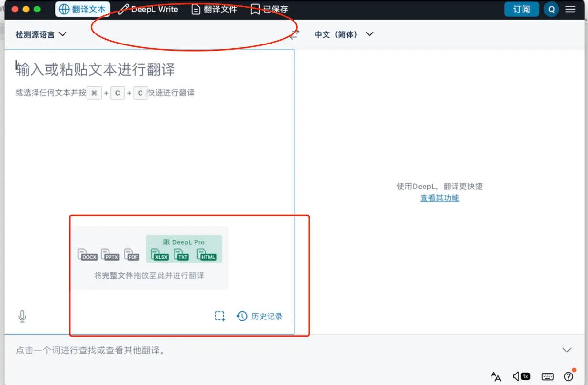This screenshot has width=588, height=385.
Task: Open the Q account avatar
Action: (551, 9)
